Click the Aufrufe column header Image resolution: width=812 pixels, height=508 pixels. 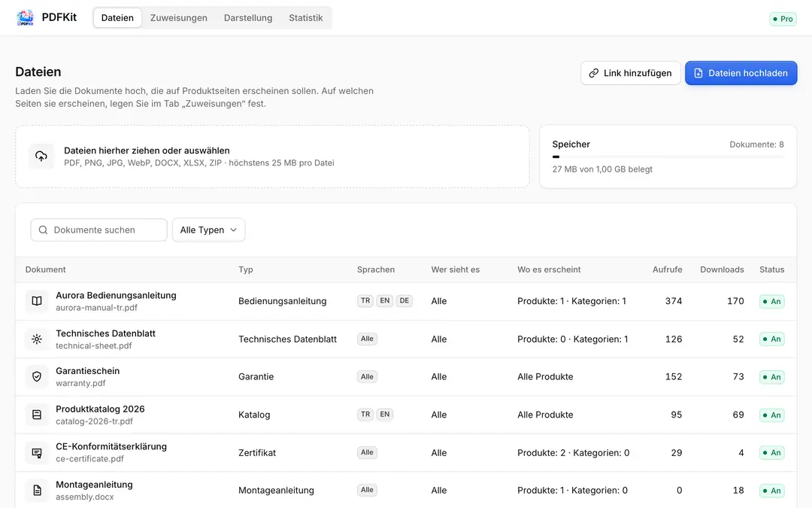point(667,269)
